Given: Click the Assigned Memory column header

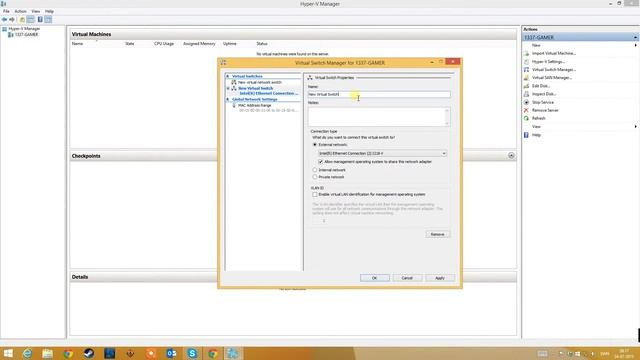Looking at the screenshot, I should 199,44.
